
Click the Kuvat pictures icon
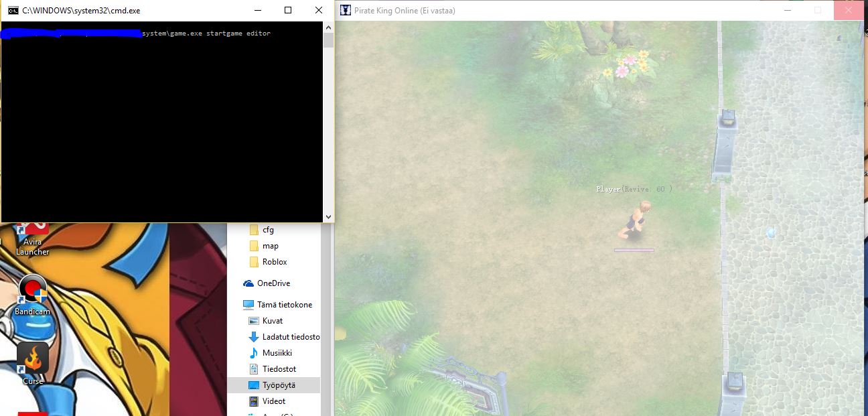point(254,321)
